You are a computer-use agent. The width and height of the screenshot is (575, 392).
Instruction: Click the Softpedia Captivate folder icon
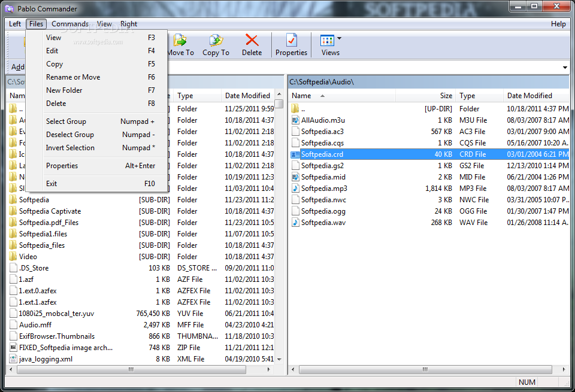pyautogui.click(x=13, y=211)
